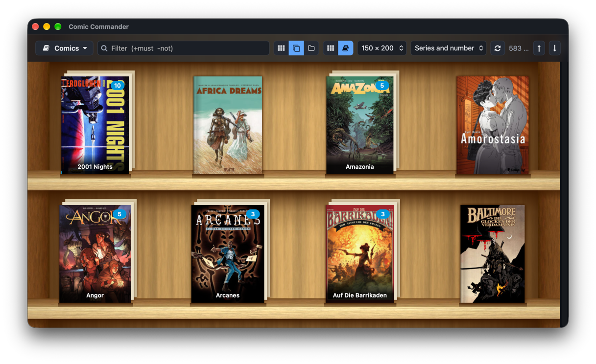Click the 5 count badge on Amazonia
The width and height of the screenshot is (596, 364).
pyautogui.click(x=382, y=86)
